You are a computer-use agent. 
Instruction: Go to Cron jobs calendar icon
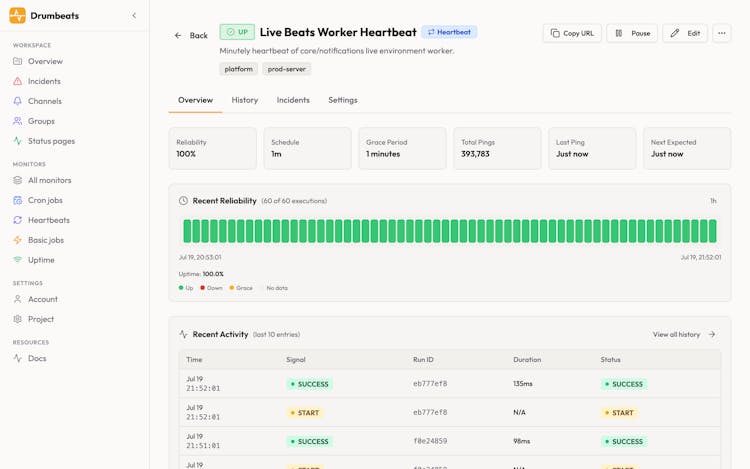point(18,200)
